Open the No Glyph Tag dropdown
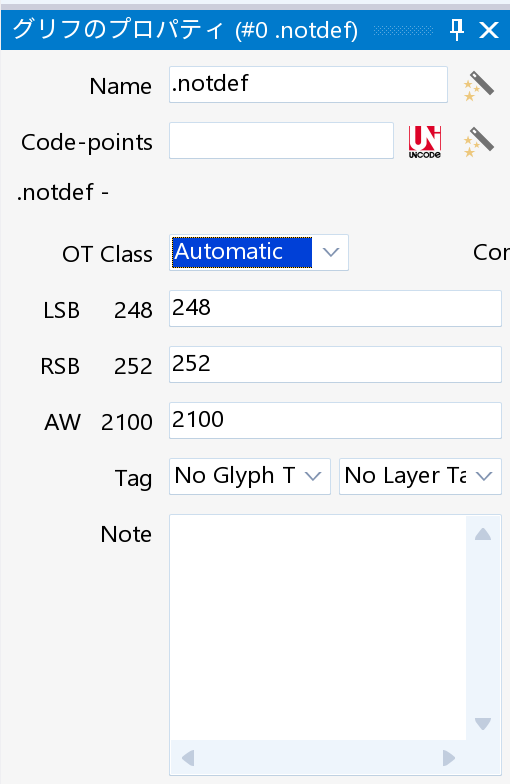The image size is (510, 784). tap(250, 476)
